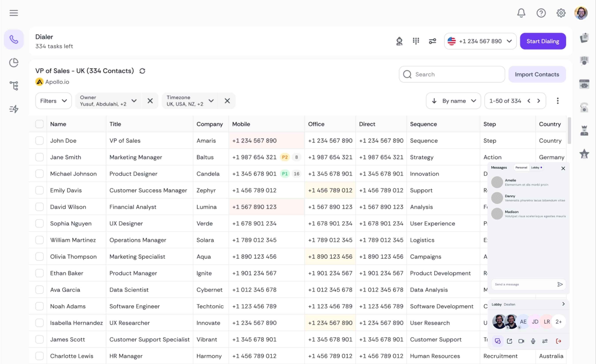Open the more options vertical dots menu
Image resolution: width=596 pixels, height=364 pixels.
click(x=558, y=101)
